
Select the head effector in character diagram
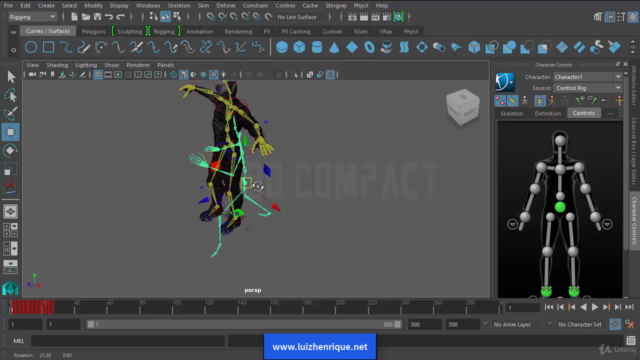[x=560, y=141]
